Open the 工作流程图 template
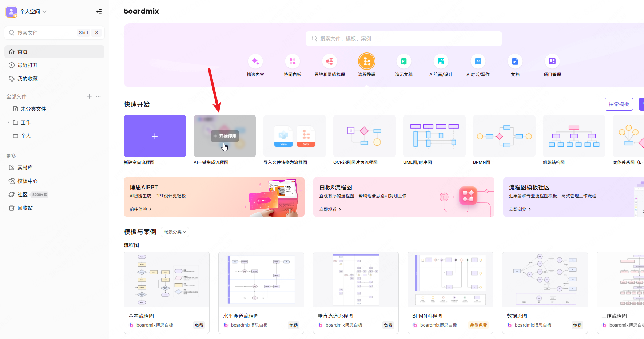Image resolution: width=644 pixels, height=339 pixels. tap(620, 293)
